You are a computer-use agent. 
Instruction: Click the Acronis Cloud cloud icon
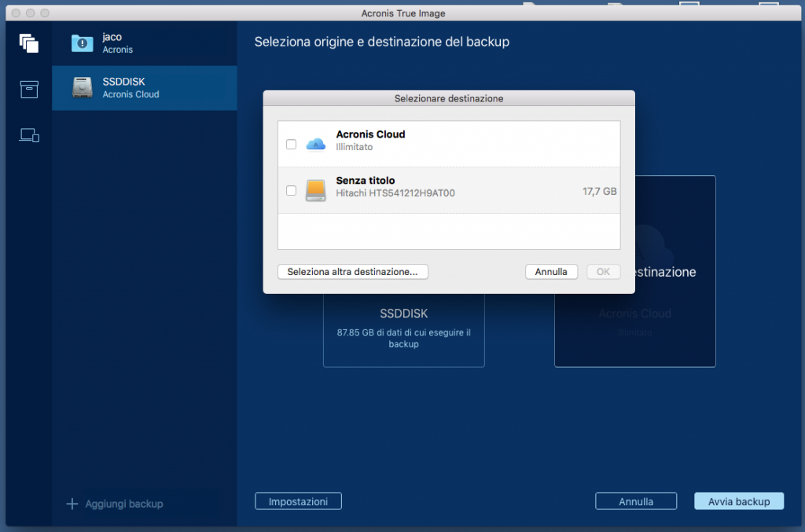pos(316,145)
